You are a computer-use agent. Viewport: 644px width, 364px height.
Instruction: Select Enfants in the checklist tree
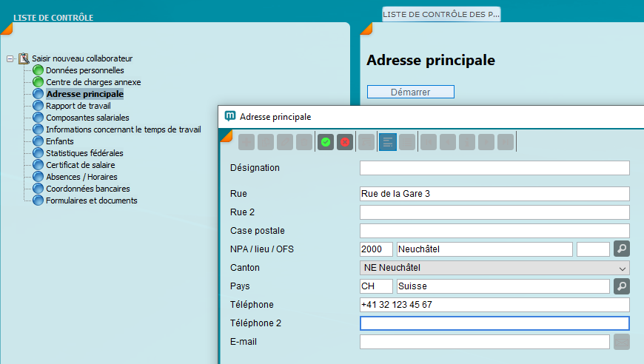pos(59,141)
